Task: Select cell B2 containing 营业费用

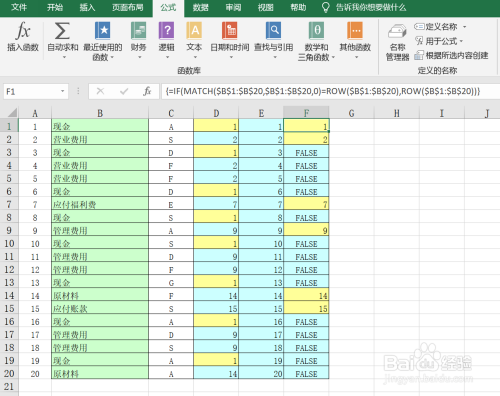Action: coord(100,139)
